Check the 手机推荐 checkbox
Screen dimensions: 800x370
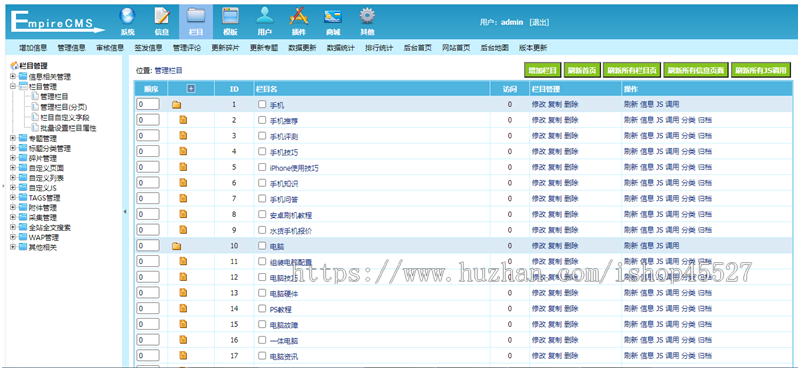pos(262,120)
